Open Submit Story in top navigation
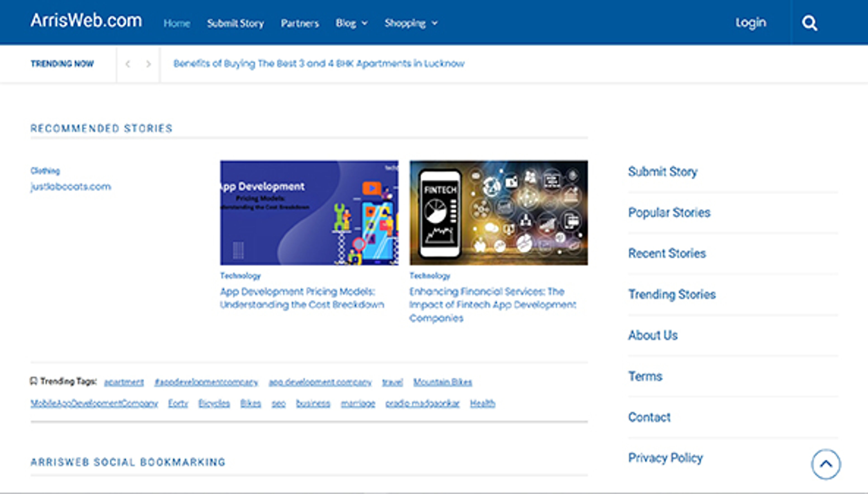The image size is (868, 494). pyautogui.click(x=235, y=23)
